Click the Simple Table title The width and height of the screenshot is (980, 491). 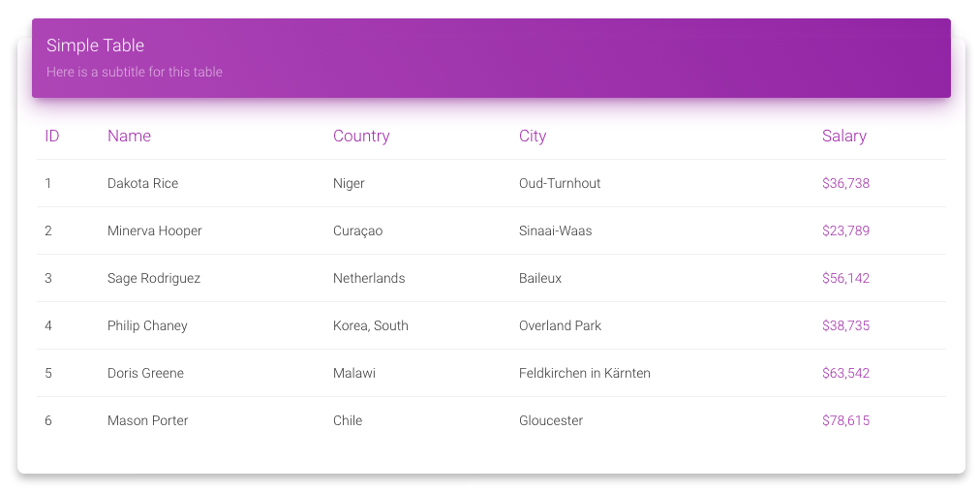coord(95,46)
